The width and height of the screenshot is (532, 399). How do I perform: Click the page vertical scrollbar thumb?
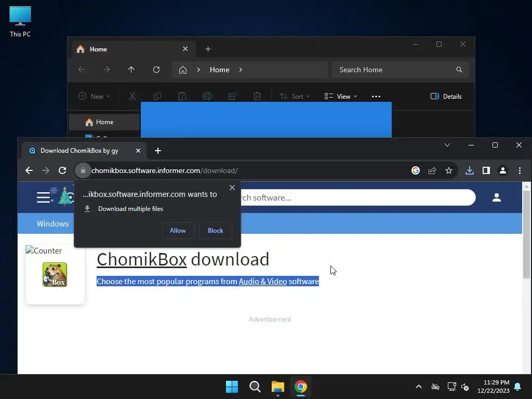(x=527, y=235)
